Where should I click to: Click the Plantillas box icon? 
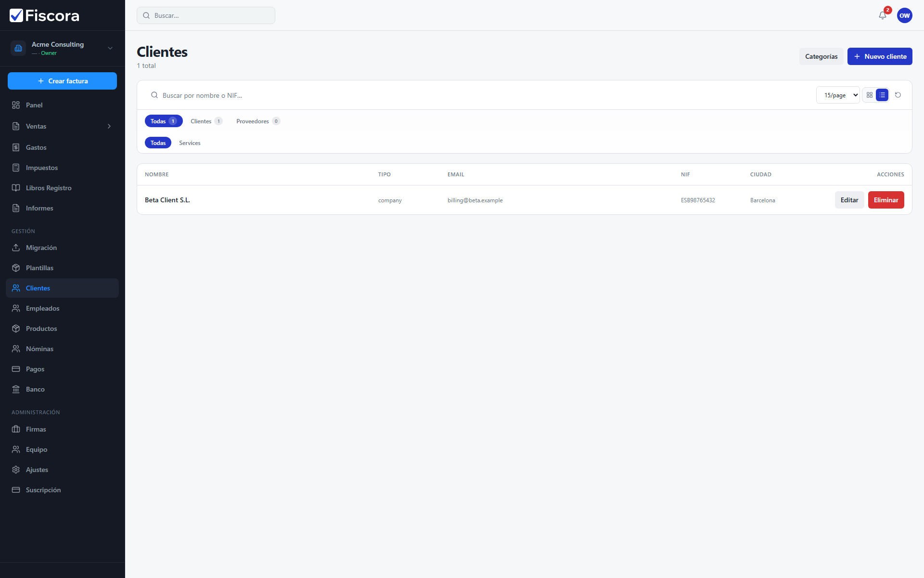16,268
